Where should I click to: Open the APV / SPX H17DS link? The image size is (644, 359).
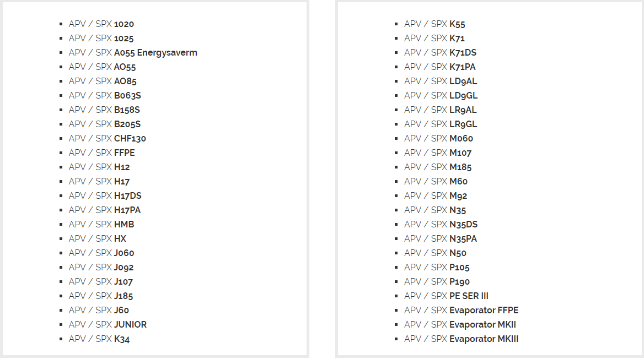pyautogui.click(x=105, y=196)
